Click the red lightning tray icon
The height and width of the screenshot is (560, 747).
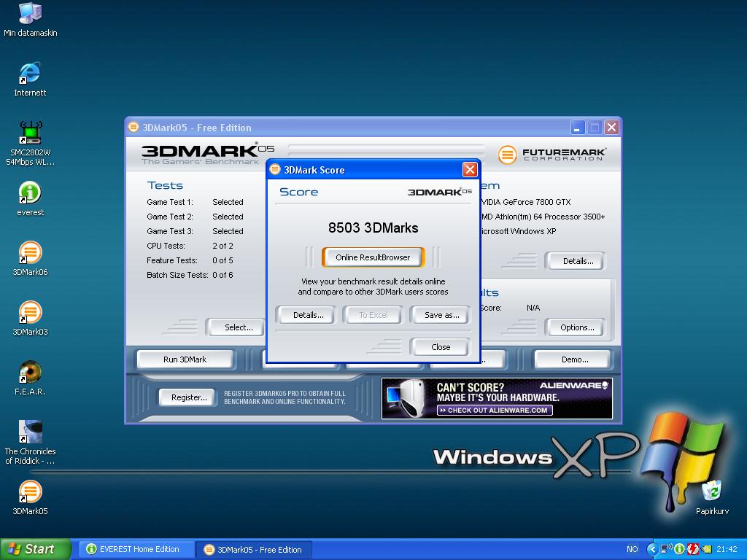(x=693, y=549)
